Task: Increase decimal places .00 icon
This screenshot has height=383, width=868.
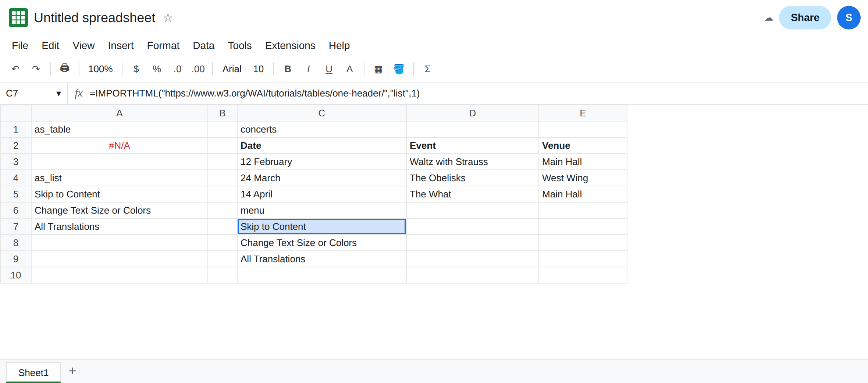Action: (x=198, y=69)
